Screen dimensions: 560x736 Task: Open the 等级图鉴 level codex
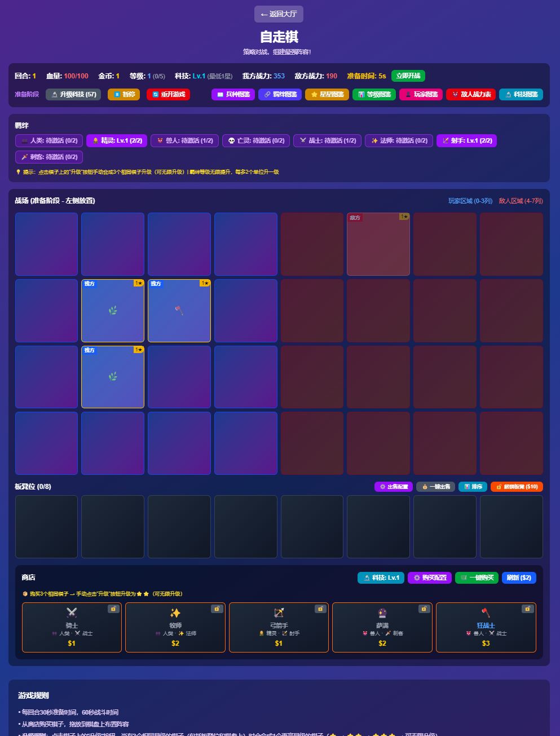pos(374,94)
